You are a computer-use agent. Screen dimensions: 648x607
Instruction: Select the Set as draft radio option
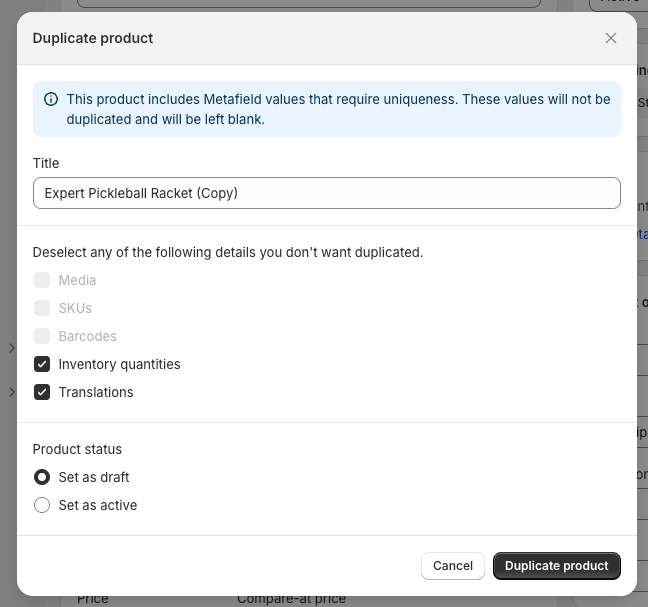[42, 477]
